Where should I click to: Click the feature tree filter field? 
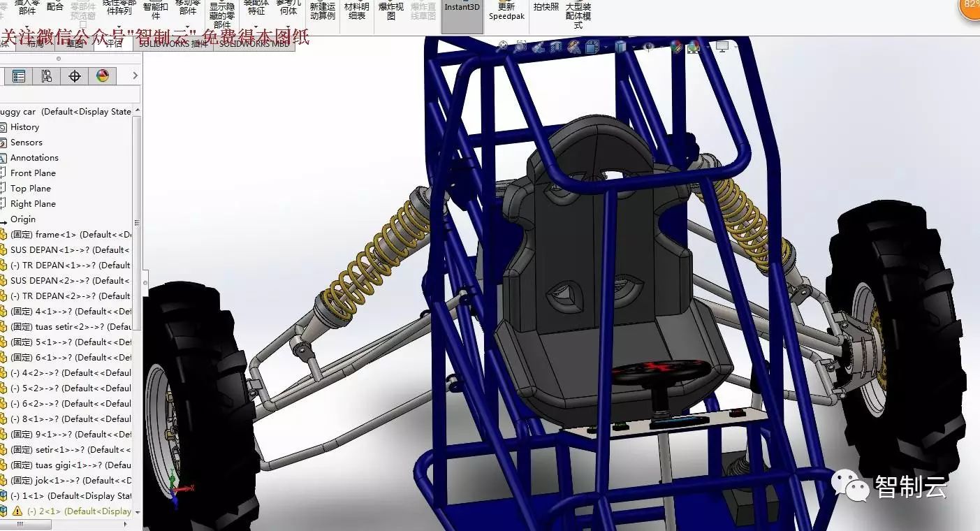point(69,94)
